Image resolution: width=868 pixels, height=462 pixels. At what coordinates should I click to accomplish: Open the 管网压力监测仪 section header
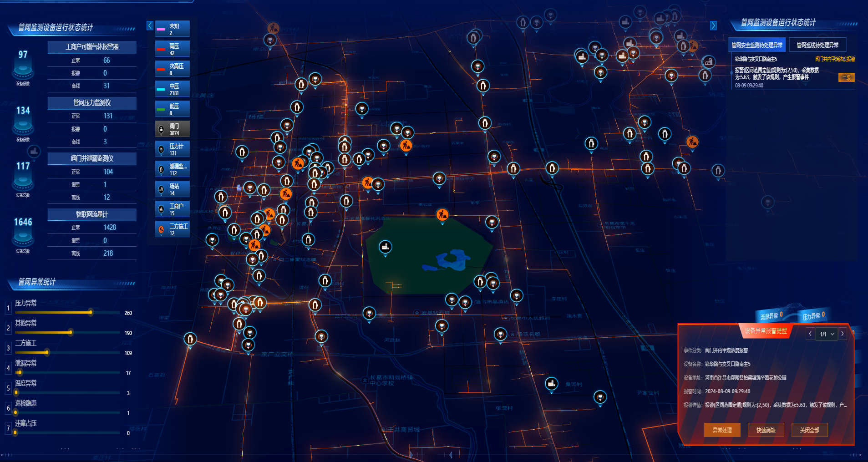coord(92,103)
